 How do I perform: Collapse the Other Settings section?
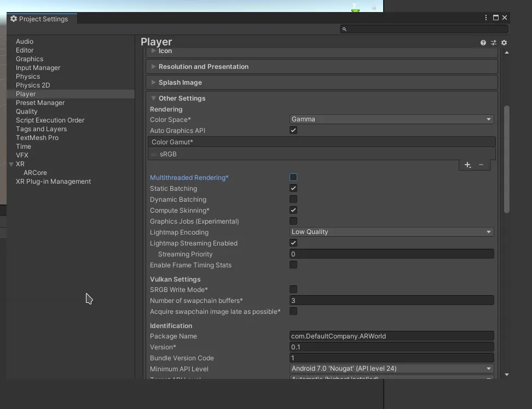point(153,98)
